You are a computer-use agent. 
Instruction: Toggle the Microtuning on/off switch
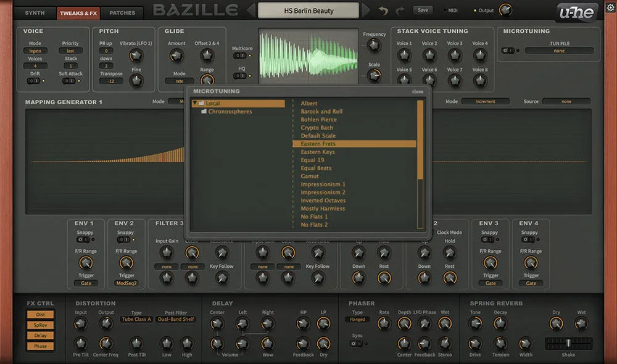[x=507, y=51]
